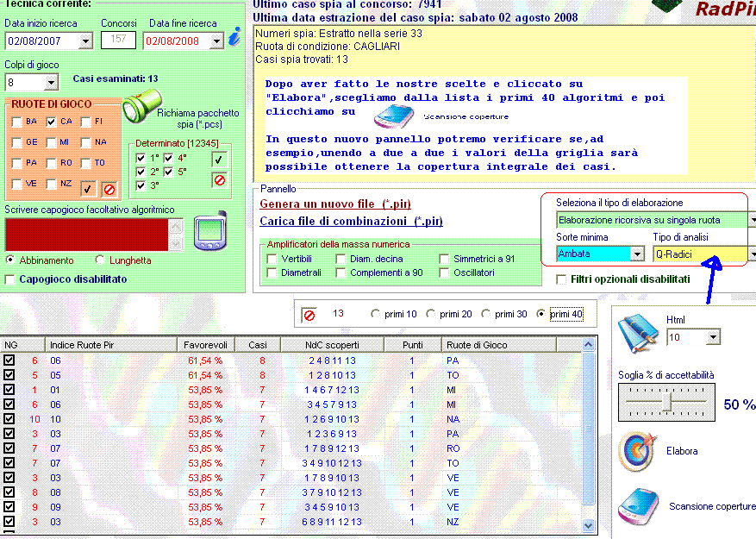Click the Scansione coperture scanner icon
This screenshot has width=756, height=539.
tap(638, 506)
